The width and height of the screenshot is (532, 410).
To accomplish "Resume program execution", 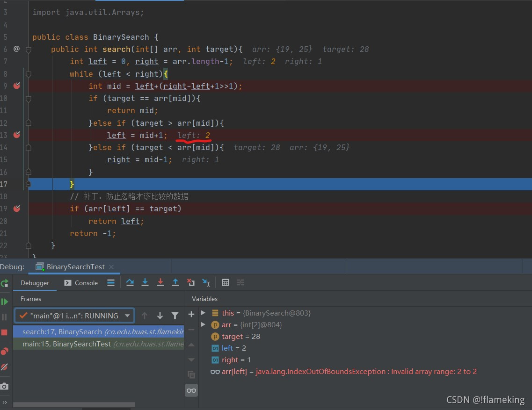I will click(4, 302).
